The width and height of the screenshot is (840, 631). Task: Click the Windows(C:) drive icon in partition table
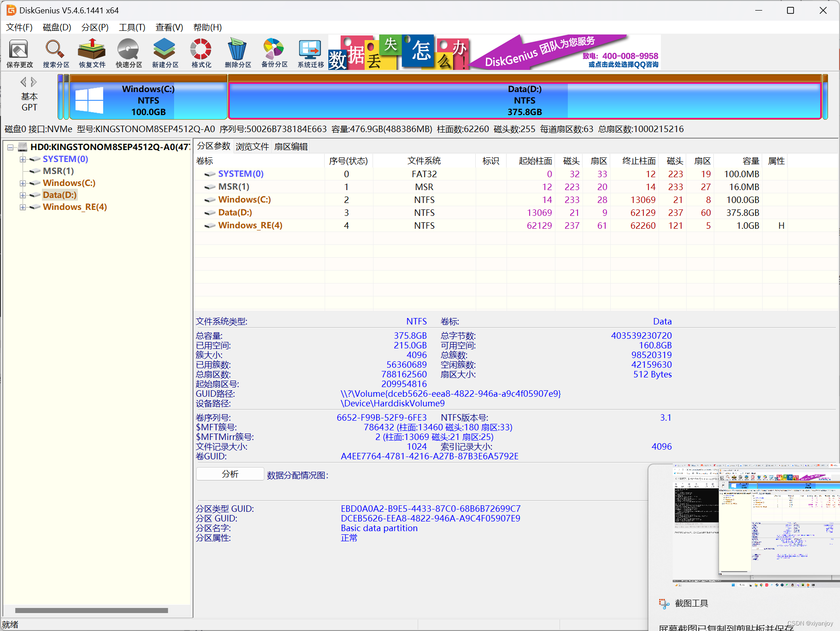(x=210, y=200)
